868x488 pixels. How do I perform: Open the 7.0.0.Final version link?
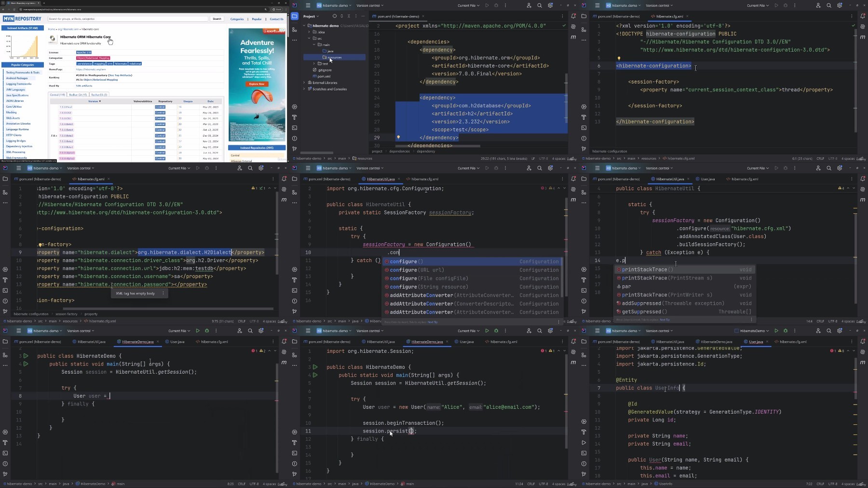tap(66, 107)
